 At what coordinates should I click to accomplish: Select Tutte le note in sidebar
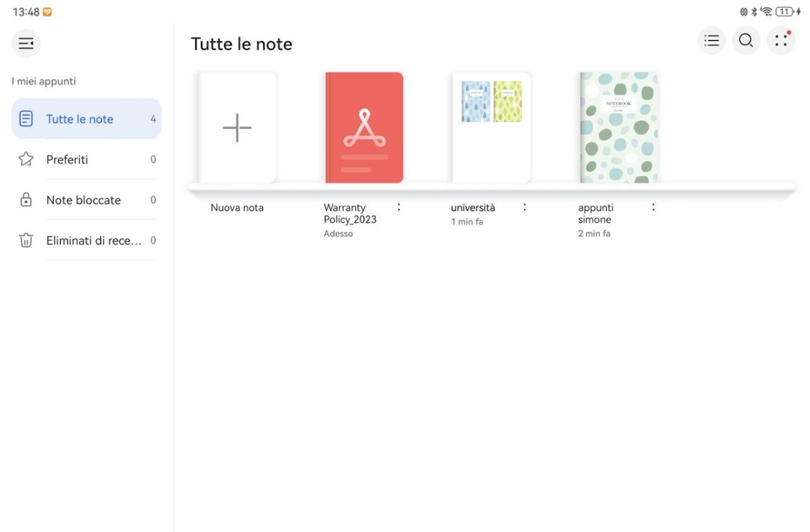[86, 119]
